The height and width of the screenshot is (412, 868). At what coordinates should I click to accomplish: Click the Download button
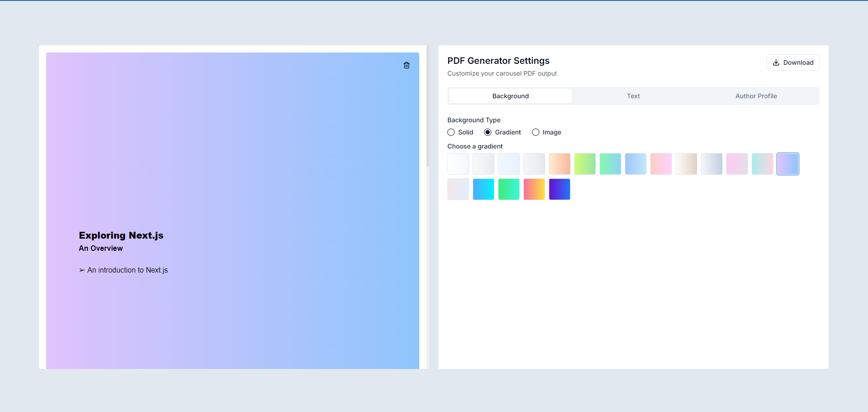793,62
